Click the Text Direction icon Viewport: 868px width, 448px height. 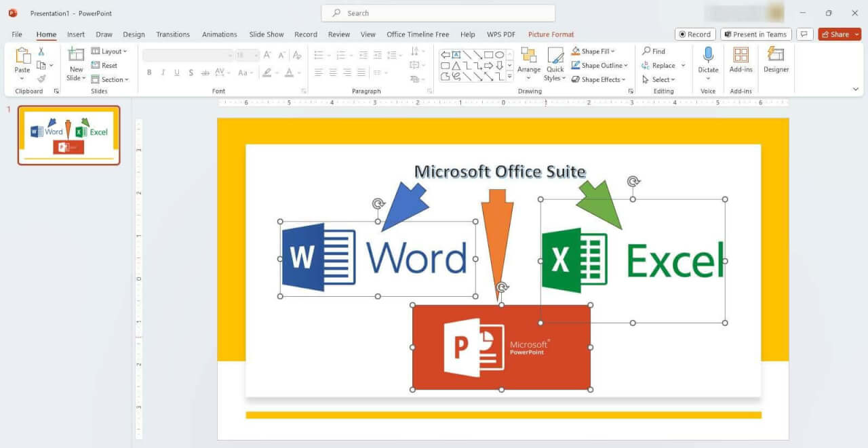point(415,52)
